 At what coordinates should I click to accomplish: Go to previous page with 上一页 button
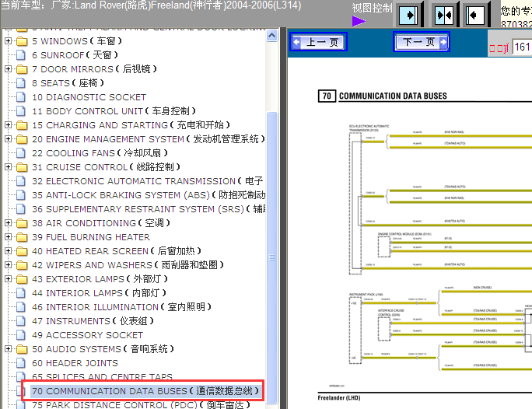pos(318,42)
